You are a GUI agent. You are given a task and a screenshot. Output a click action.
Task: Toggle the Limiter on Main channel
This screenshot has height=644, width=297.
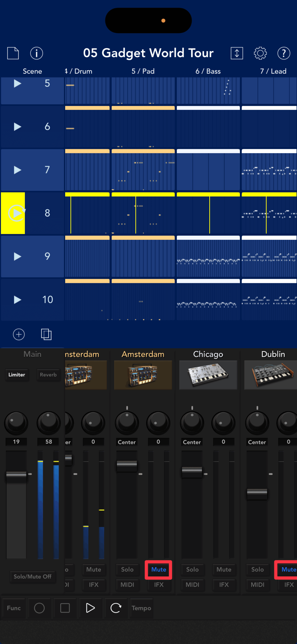click(17, 375)
